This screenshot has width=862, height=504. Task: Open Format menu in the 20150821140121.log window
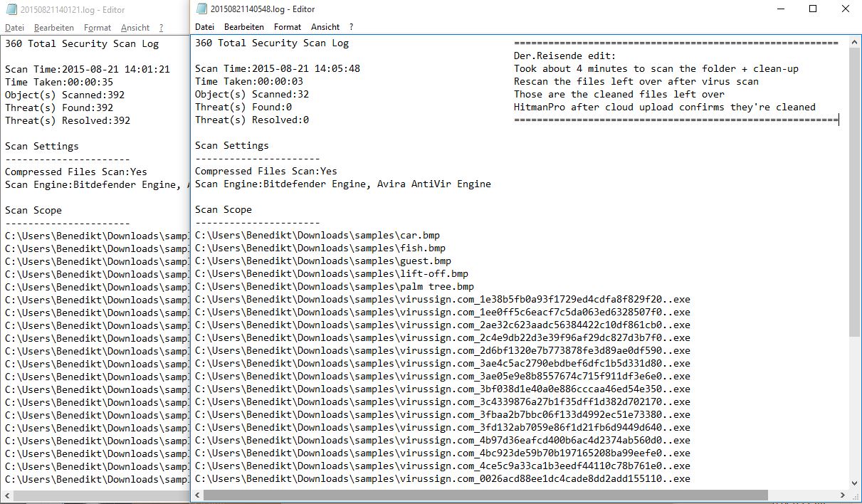coord(98,28)
